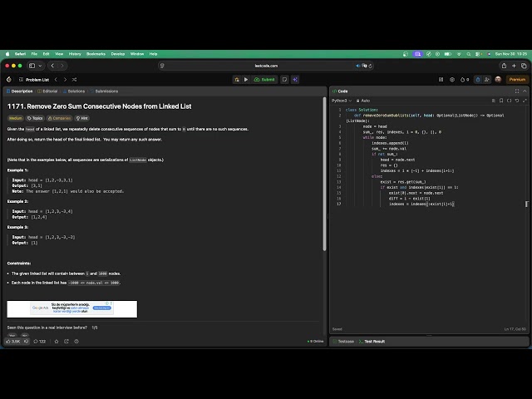
Task: Open the Control Center menu bar icon
Action: [x=478, y=54]
